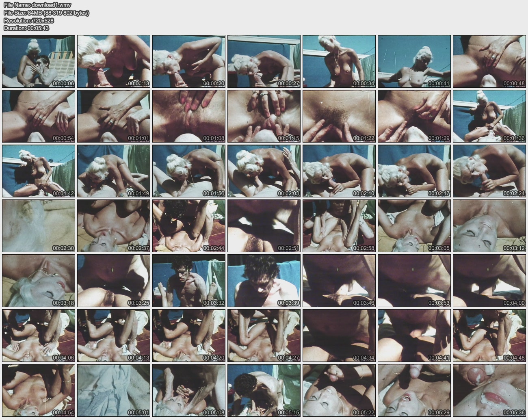Viewport: 528px width, 420px height.
Task: Open the frame stamped 00:03:12
Action: click(x=489, y=226)
